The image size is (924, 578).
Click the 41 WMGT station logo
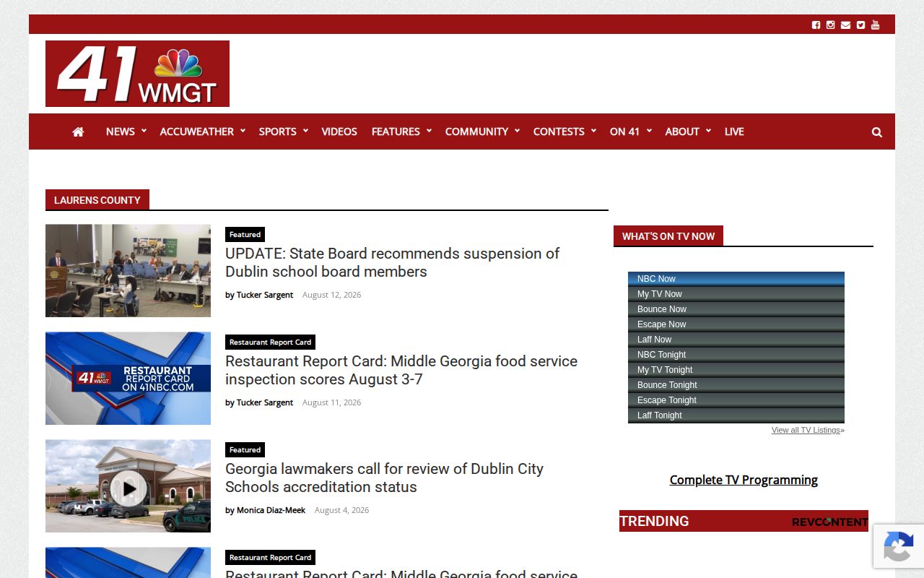click(x=137, y=74)
